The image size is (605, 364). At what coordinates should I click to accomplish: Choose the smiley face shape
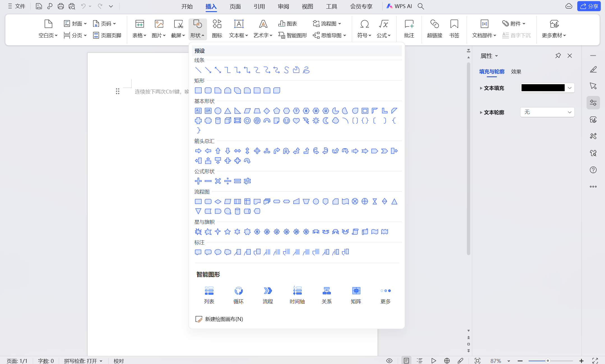[x=286, y=121]
